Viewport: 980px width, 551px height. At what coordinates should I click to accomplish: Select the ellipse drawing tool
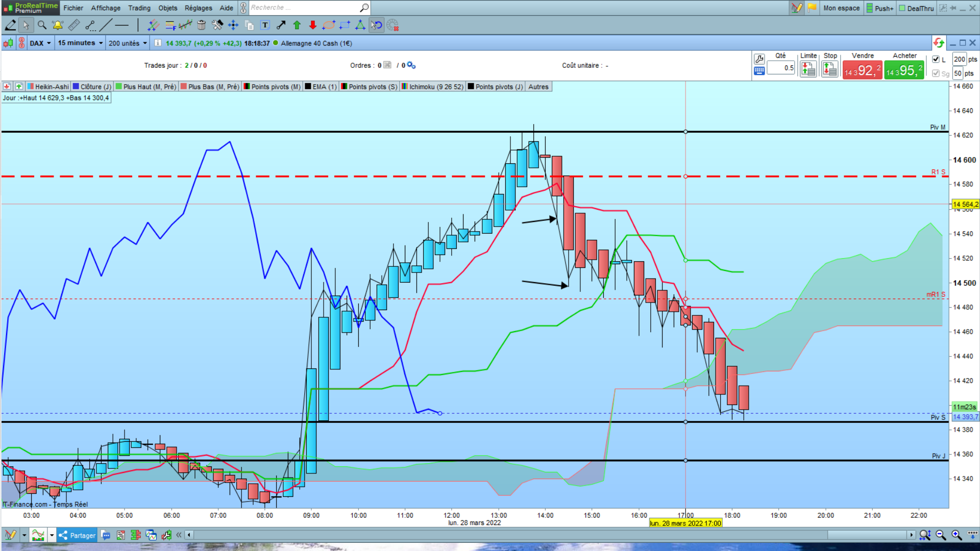pyautogui.click(x=329, y=25)
